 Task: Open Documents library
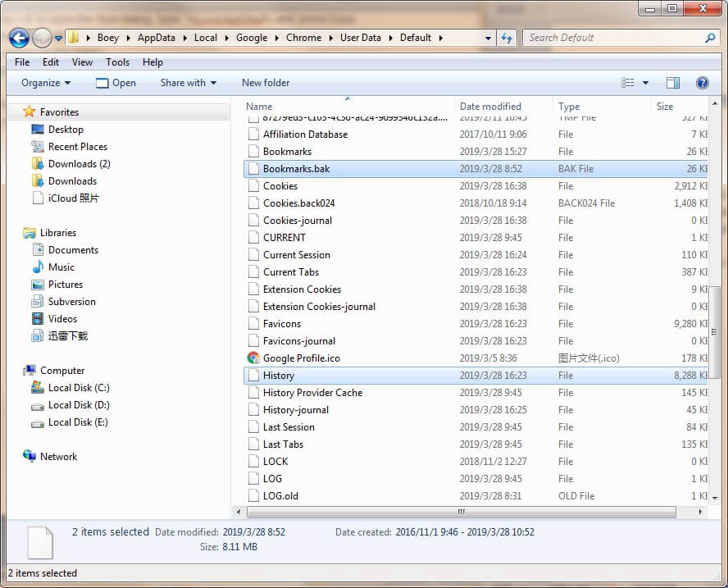(x=73, y=250)
